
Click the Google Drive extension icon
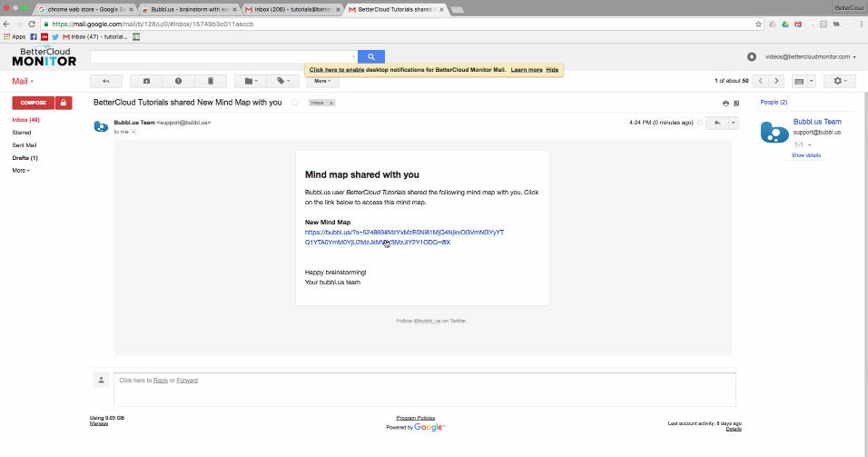[785, 24]
